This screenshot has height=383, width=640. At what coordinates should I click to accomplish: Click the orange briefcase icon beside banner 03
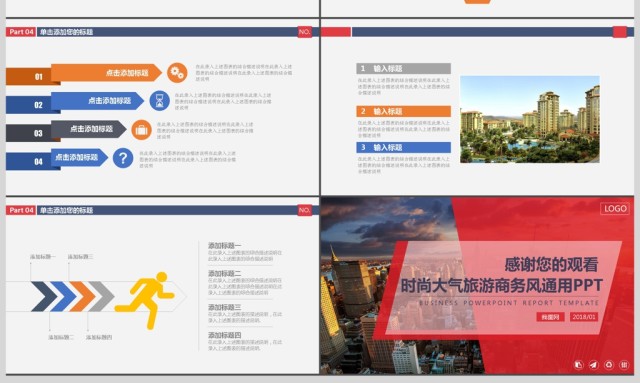coord(142,130)
